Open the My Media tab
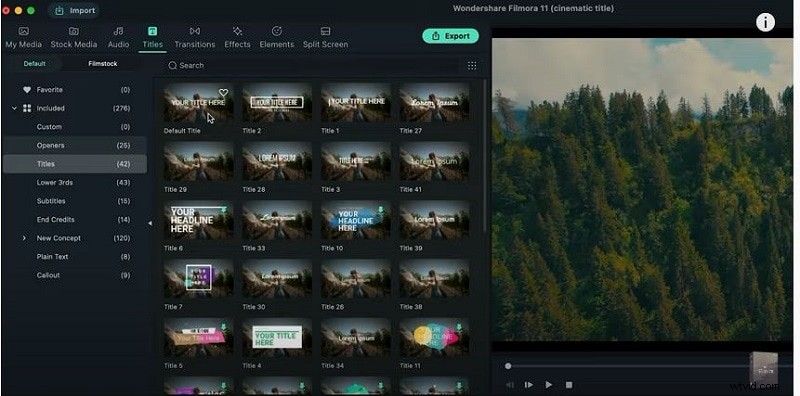 click(23, 38)
